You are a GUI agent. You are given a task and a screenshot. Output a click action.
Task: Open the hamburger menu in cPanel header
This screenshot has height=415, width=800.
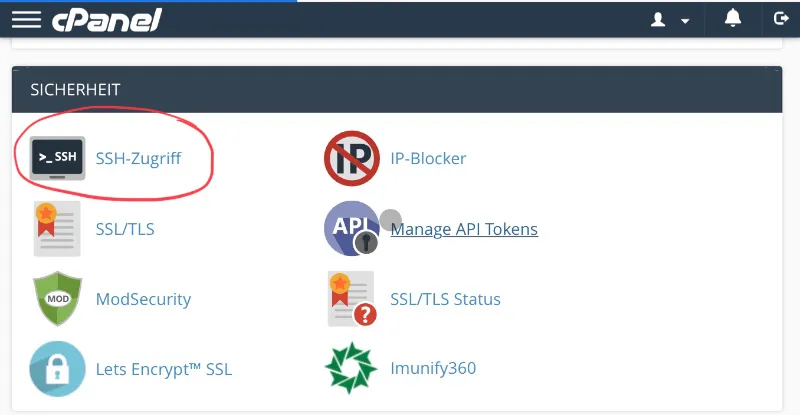(x=27, y=20)
